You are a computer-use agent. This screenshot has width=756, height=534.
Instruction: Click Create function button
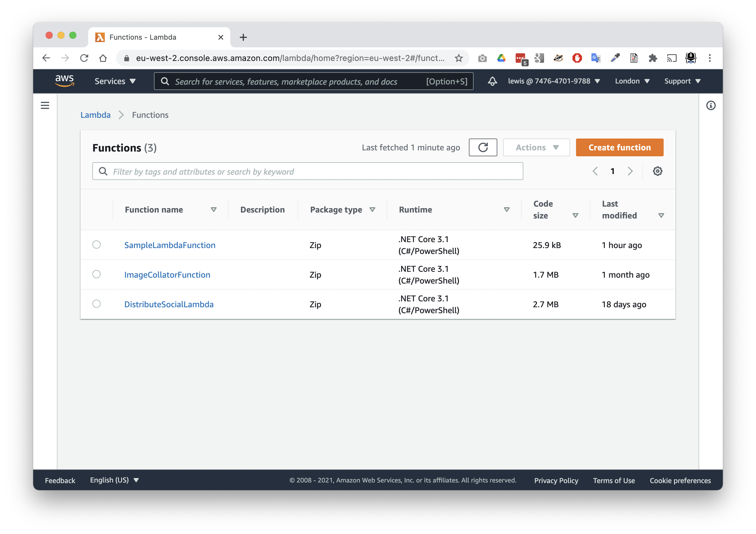coord(619,147)
